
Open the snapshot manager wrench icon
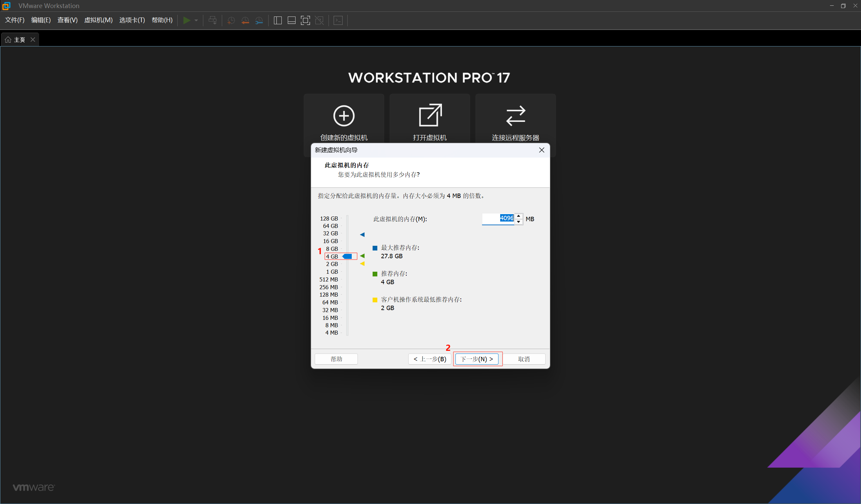coord(259,21)
